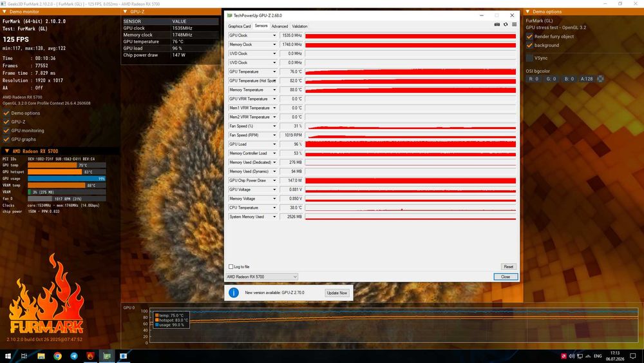Open the System Memory Used dropdown arrow
644x363 pixels.
274,217
